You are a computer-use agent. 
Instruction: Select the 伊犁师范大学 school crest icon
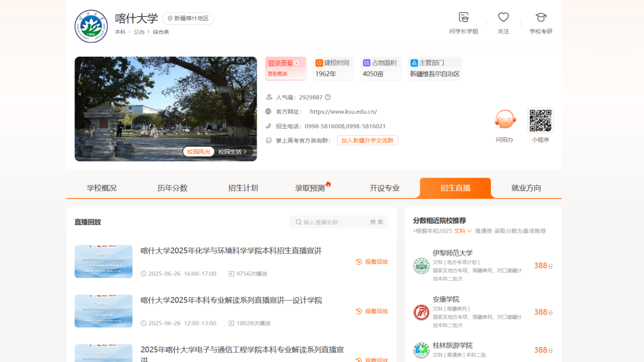coord(422,267)
